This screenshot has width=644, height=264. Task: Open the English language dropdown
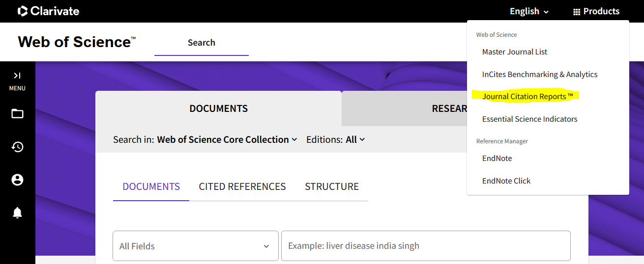[x=529, y=11]
